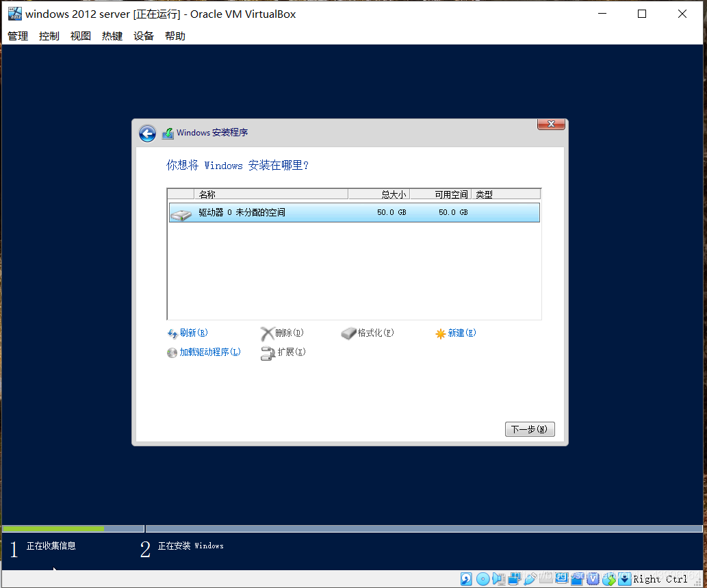
Task: Click the 类型 column header
Action: point(506,194)
